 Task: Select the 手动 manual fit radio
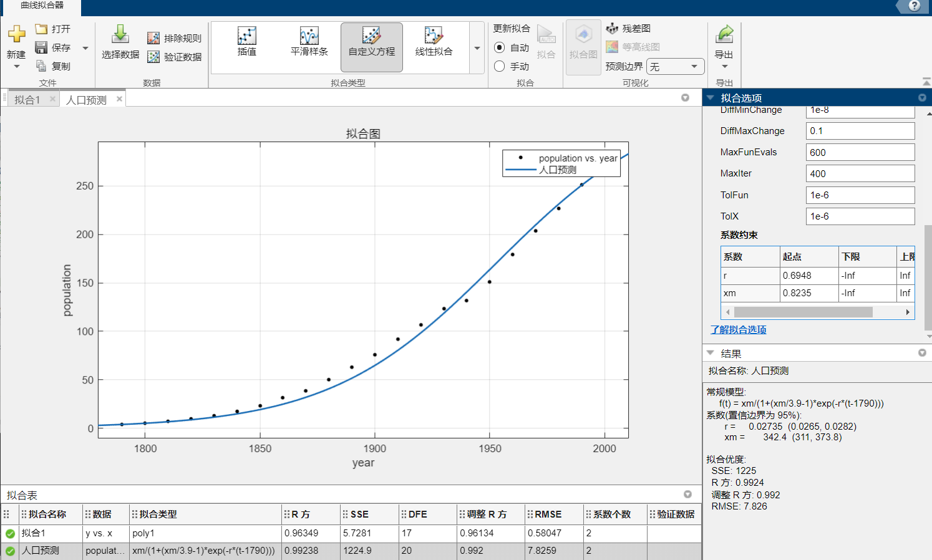[499, 66]
